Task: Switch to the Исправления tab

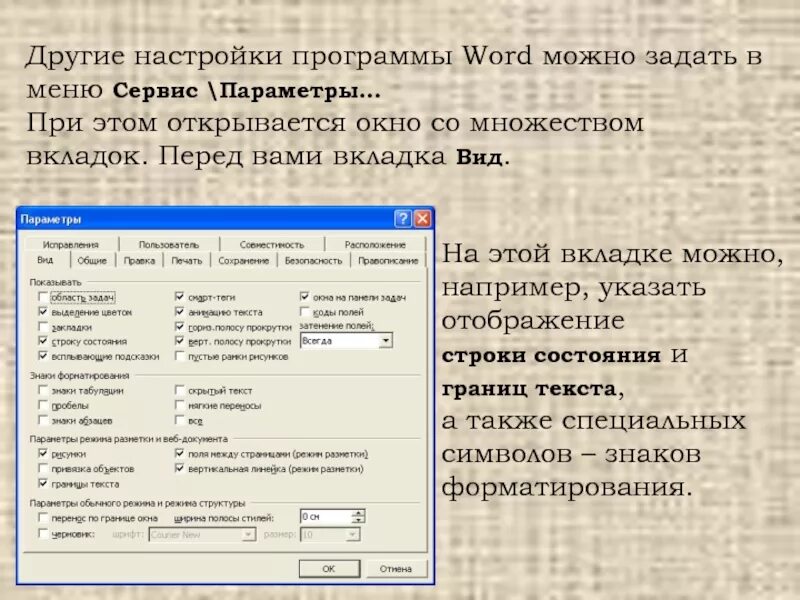Action: point(71,245)
